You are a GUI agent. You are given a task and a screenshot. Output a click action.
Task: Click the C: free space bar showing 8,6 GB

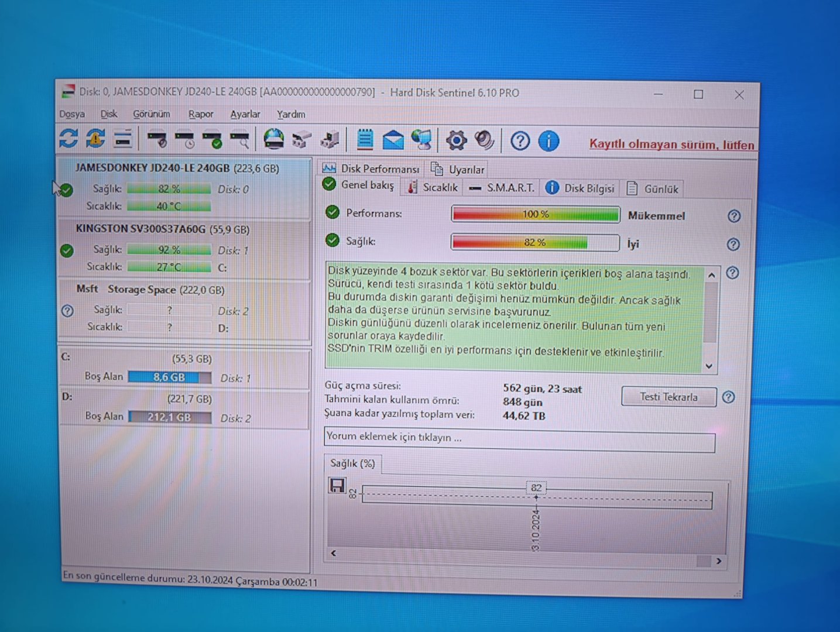tap(170, 377)
